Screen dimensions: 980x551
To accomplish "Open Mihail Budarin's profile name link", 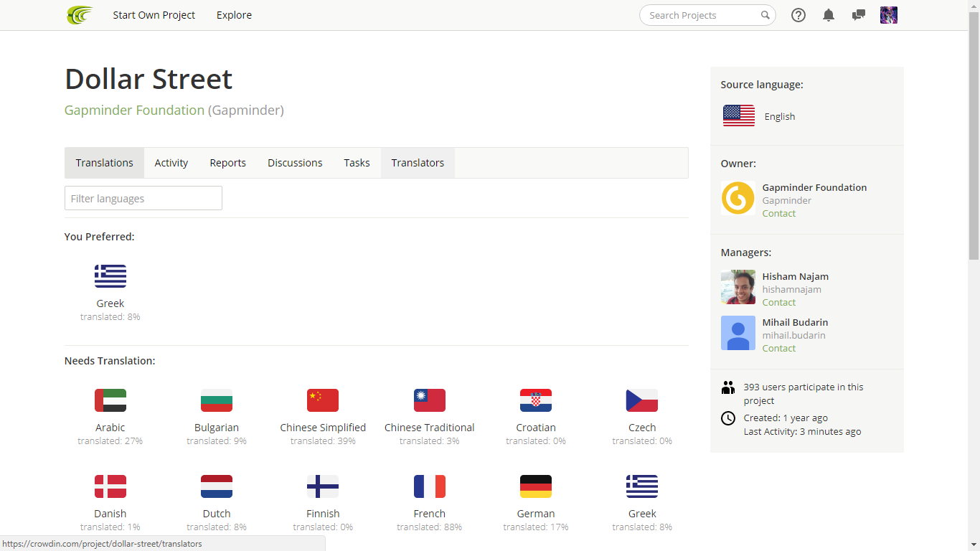I will point(796,322).
